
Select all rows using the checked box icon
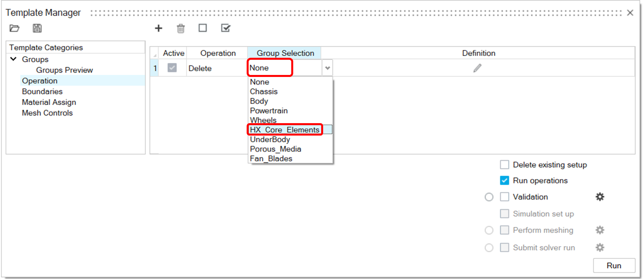pos(226,28)
